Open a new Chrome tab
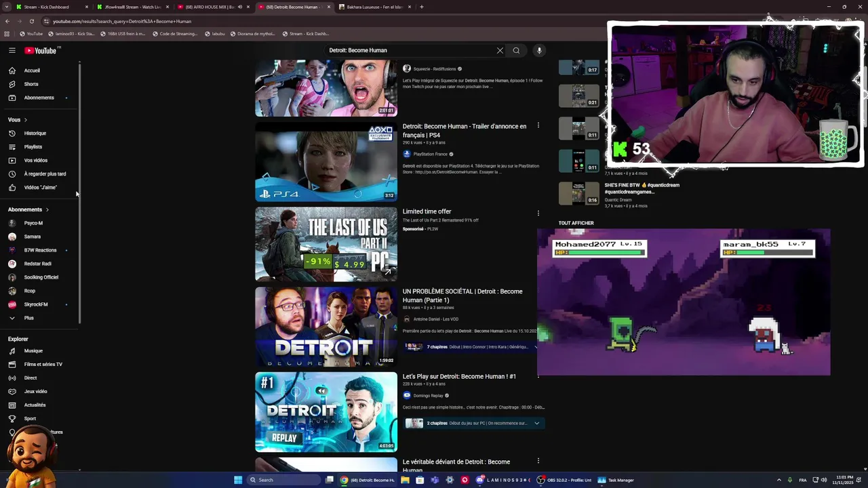This screenshot has height=488, width=868. [x=422, y=7]
